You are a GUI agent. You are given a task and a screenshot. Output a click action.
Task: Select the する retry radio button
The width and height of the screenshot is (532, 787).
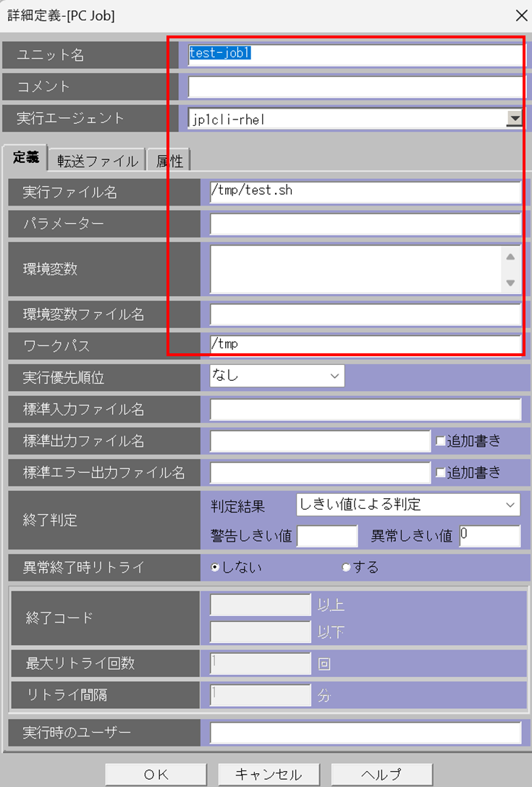[x=346, y=568]
